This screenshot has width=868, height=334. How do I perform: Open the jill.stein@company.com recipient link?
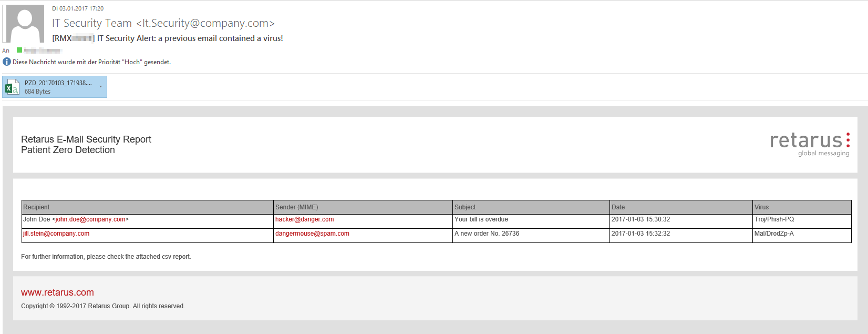[56, 234]
